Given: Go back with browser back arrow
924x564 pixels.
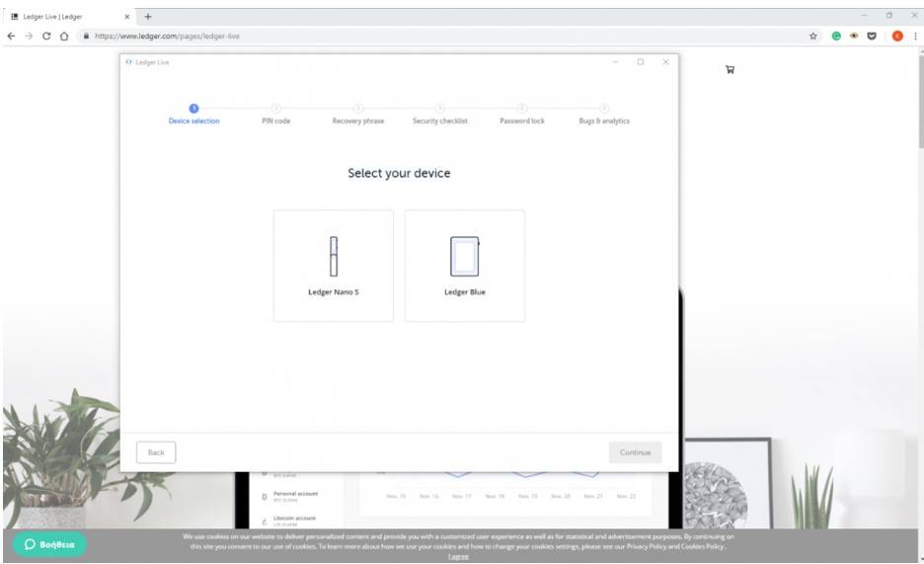Looking at the screenshot, I should point(11,36).
